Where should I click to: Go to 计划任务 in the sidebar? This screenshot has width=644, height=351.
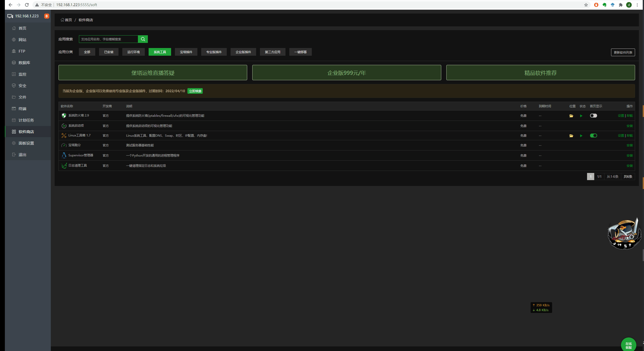tap(26, 120)
